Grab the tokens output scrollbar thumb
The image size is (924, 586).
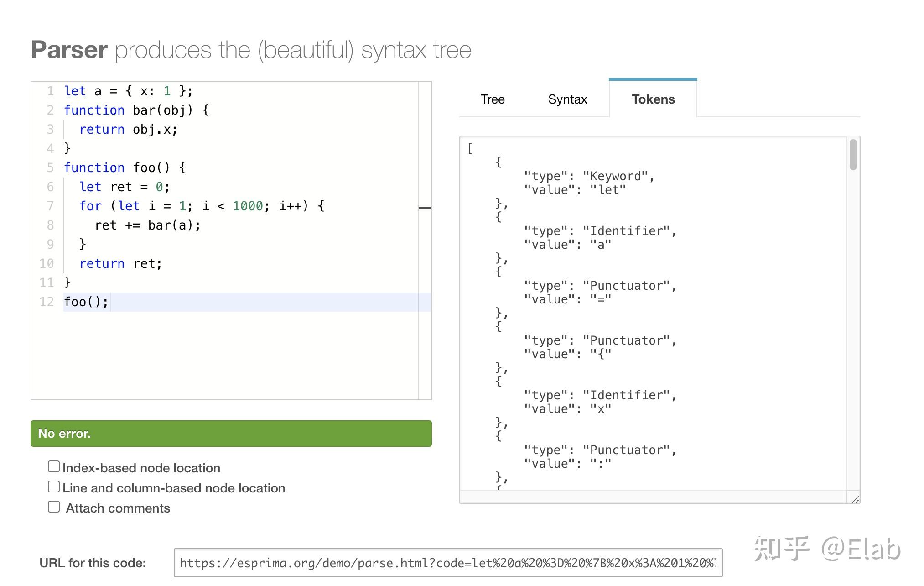[x=853, y=155]
